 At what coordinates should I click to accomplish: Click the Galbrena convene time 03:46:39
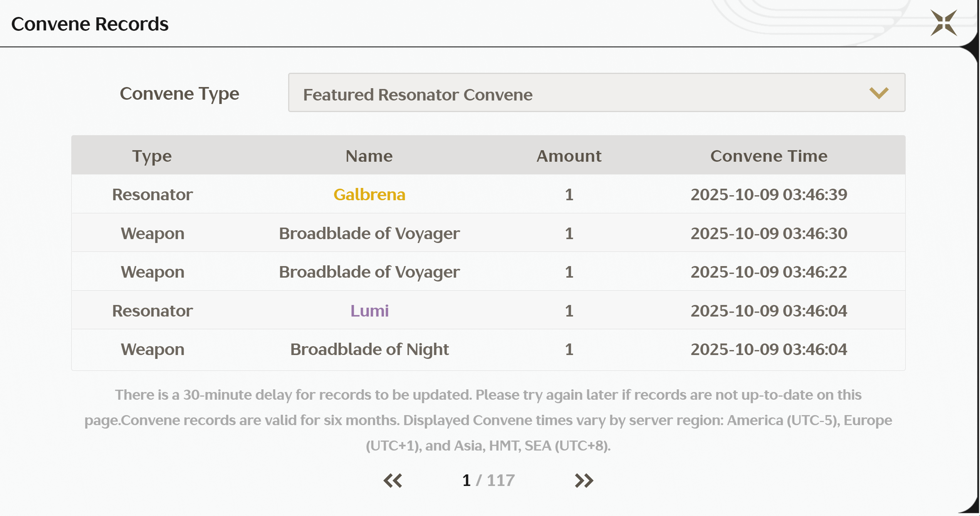769,194
